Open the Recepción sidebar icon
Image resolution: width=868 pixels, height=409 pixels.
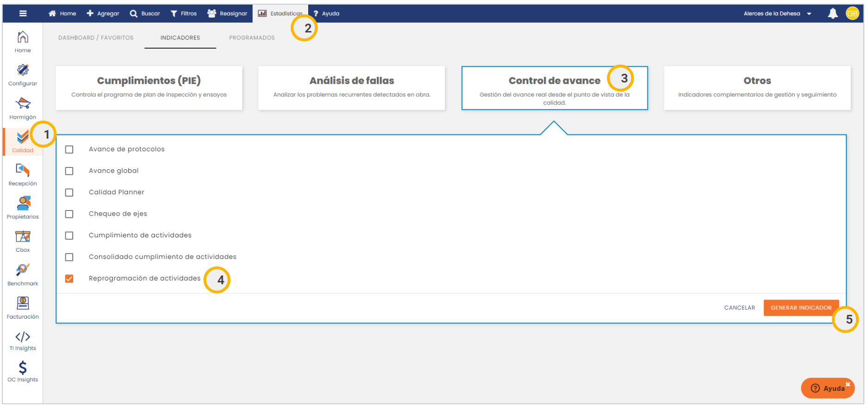23,170
